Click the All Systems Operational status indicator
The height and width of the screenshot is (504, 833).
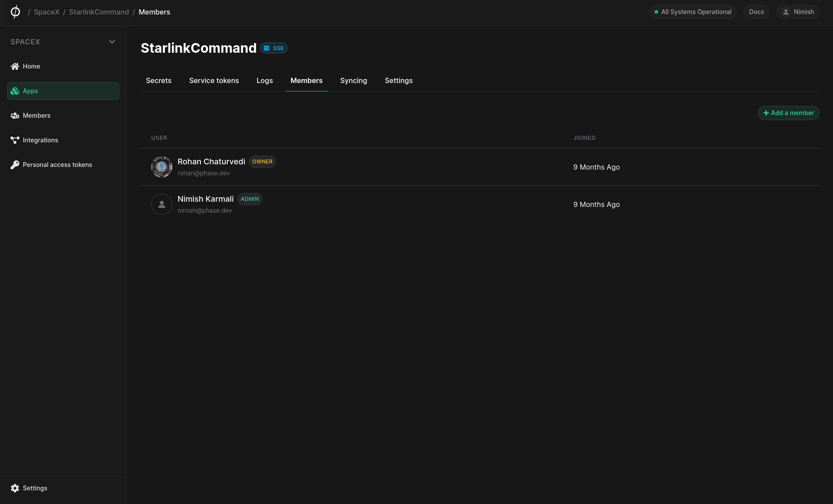[692, 12]
